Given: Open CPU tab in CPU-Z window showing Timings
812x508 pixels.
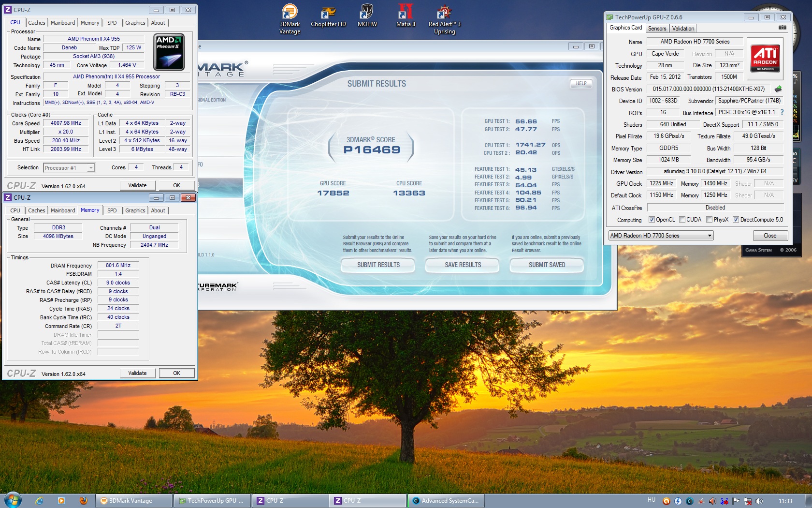Looking at the screenshot, I should coord(15,210).
